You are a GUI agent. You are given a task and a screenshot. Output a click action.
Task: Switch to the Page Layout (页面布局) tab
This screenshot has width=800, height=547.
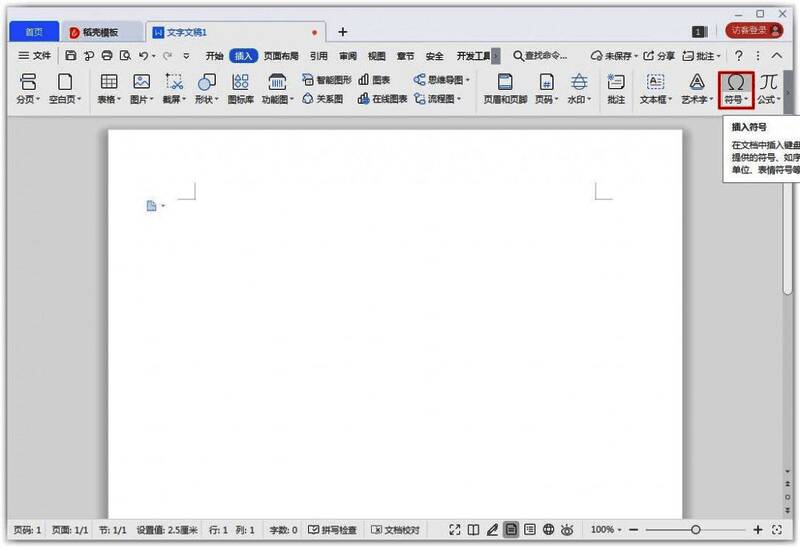click(x=281, y=56)
